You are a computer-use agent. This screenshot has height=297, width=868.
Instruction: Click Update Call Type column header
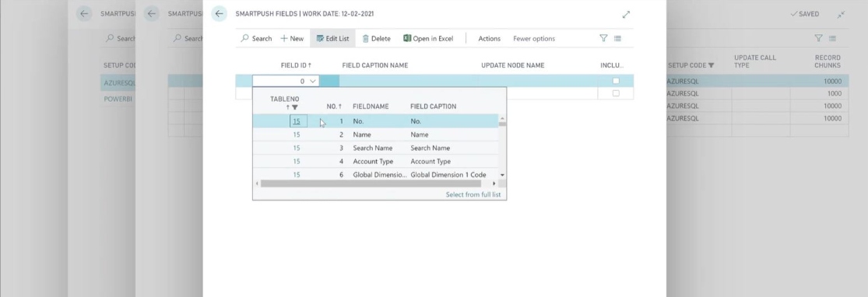tap(755, 61)
